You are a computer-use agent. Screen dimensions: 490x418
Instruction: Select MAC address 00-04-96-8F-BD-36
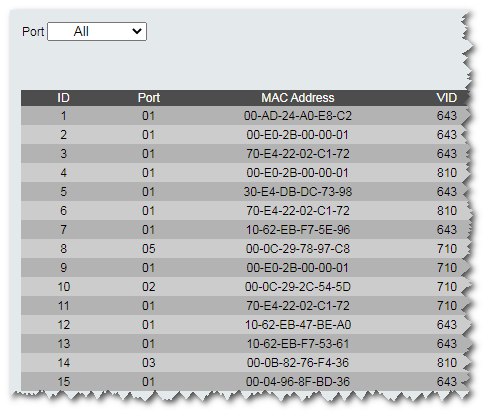click(298, 382)
